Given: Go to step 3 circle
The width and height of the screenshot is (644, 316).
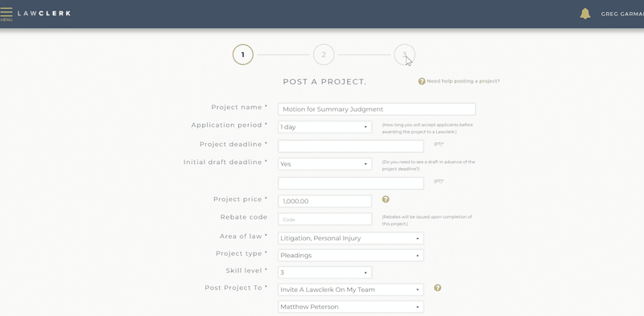Looking at the screenshot, I should pyautogui.click(x=405, y=55).
